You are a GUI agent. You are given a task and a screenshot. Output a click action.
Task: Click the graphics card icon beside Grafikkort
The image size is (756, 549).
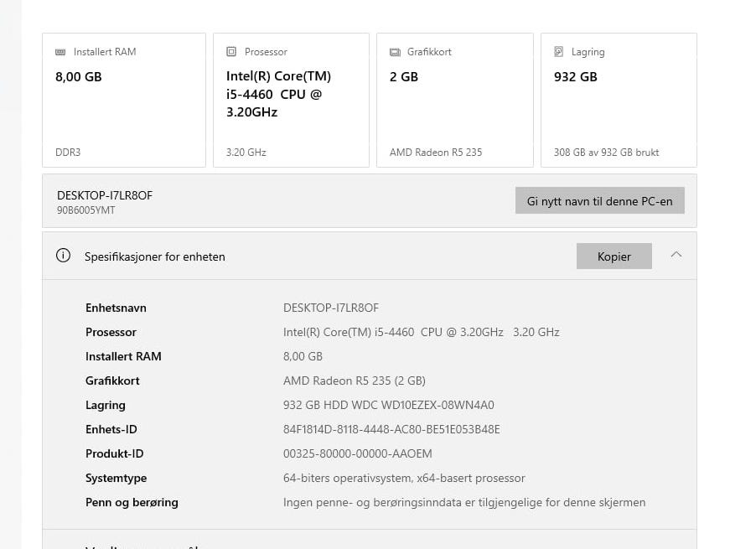coord(395,52)
